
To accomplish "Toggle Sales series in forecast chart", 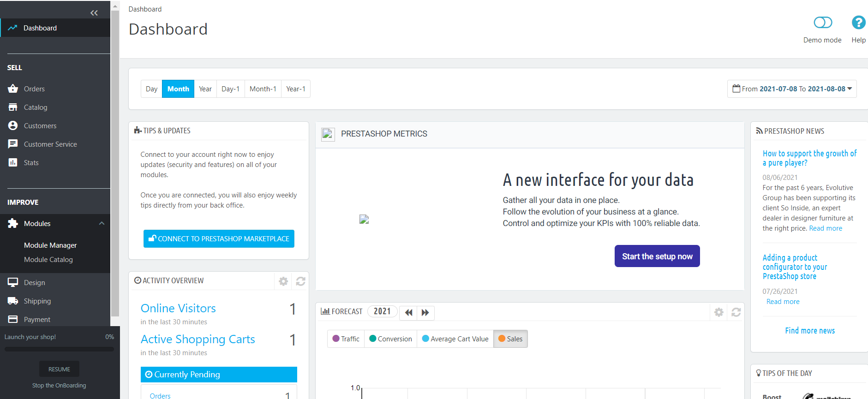I will pyautogui.click(x=510, y=339).
